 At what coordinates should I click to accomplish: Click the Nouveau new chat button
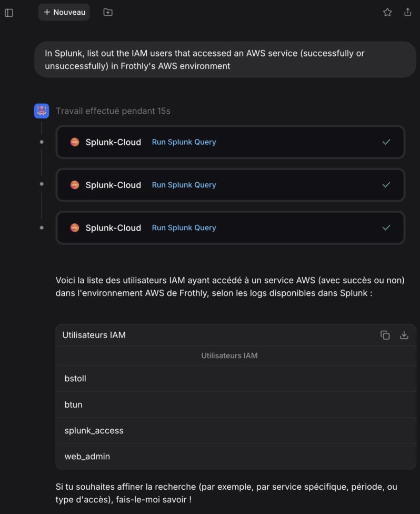click(64, 12)
